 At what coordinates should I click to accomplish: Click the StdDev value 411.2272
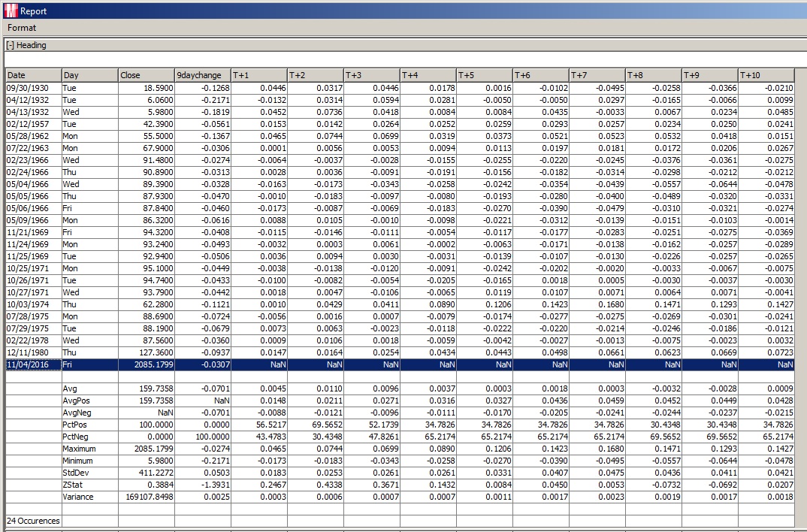[x=147, y=473]
